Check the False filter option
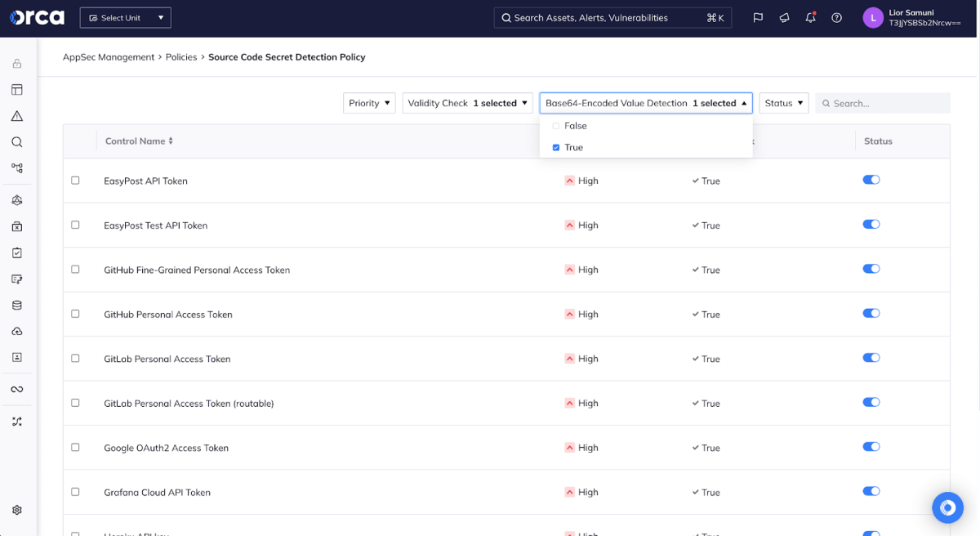The image size is (980, 536). click(x=556, y=126)
